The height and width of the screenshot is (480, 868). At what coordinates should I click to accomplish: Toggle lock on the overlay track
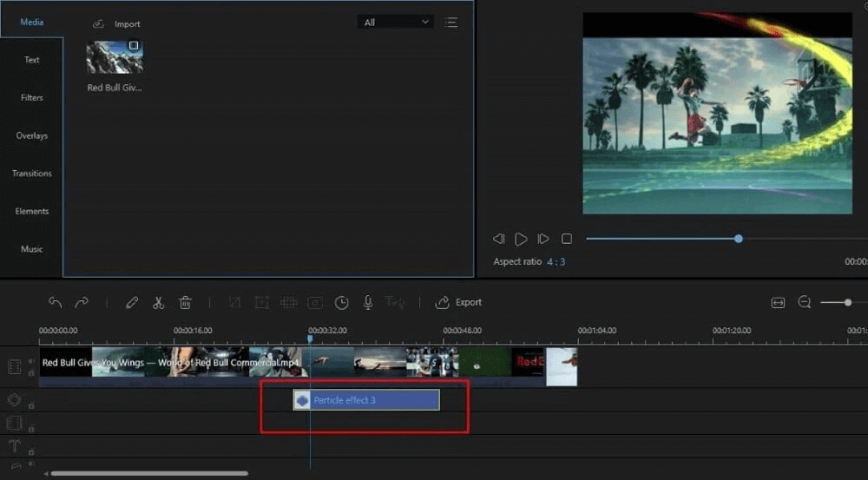click(32, 404)
